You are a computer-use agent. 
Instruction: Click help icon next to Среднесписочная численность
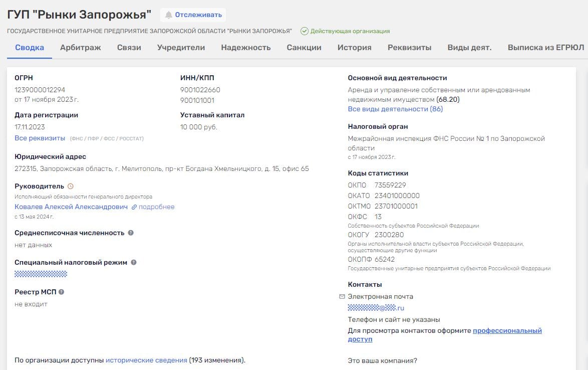[x=131, y=233]
